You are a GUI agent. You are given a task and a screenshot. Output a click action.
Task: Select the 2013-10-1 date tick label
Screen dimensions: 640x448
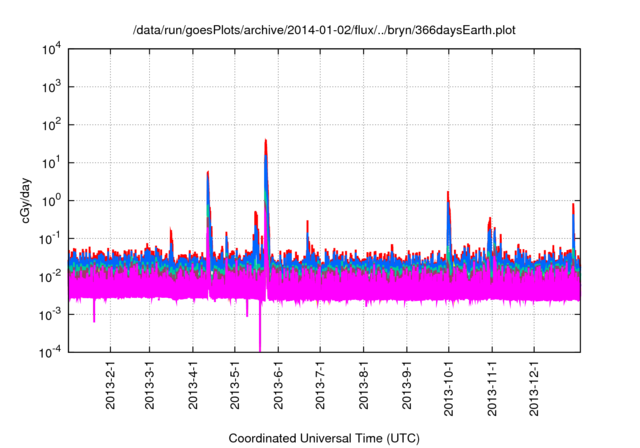449,388
